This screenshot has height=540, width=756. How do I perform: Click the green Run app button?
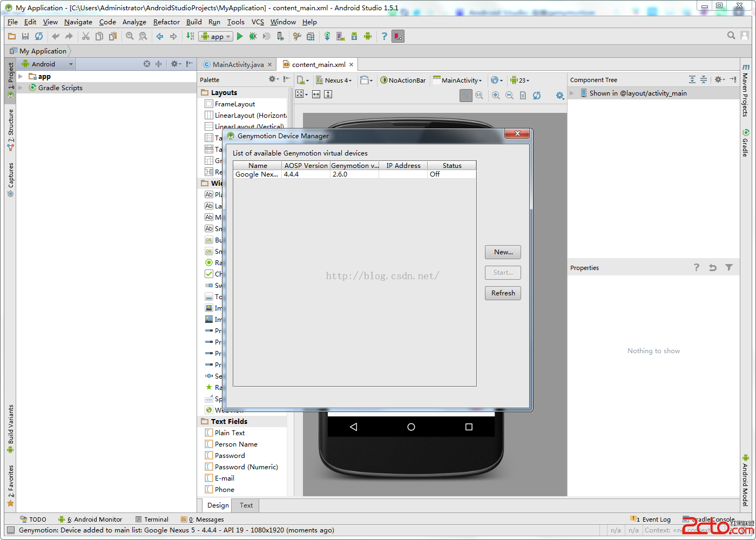(x=240, y=36)
